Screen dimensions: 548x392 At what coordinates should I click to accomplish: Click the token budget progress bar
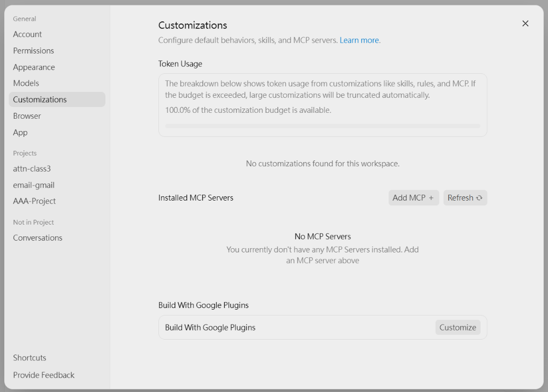pyautogui.click(x=323, y=126)
